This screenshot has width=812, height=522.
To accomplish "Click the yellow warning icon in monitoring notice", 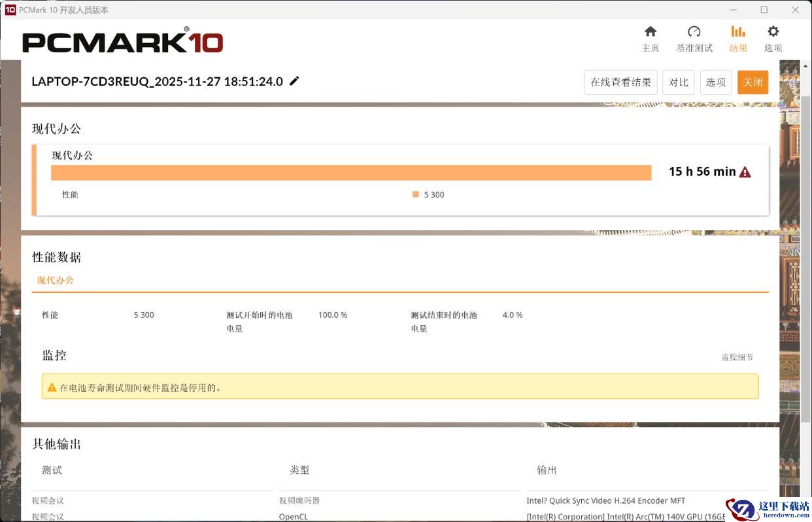I will [x=52, y=387].
